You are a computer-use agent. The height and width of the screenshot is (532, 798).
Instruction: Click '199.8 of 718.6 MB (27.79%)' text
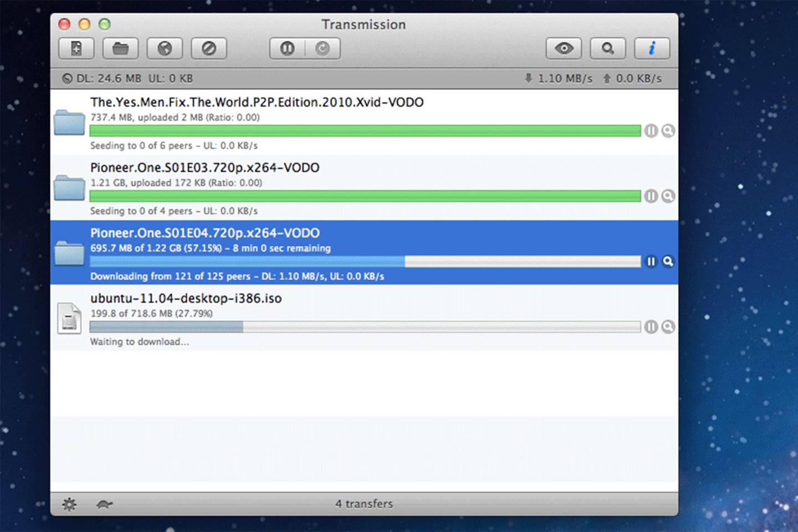[x=151, y=314]
